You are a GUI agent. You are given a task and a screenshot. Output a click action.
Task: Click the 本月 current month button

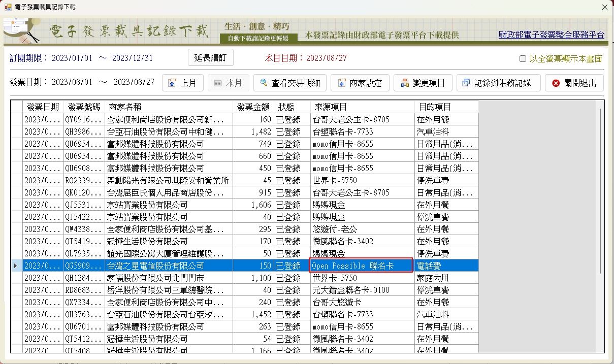[x=228, y=83]
